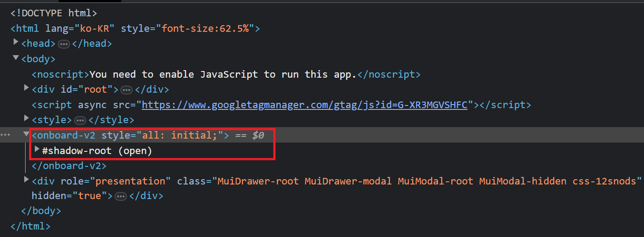The image size is (644, 237).
Task: Expand the div role="presentation" node
Action: 27,180
